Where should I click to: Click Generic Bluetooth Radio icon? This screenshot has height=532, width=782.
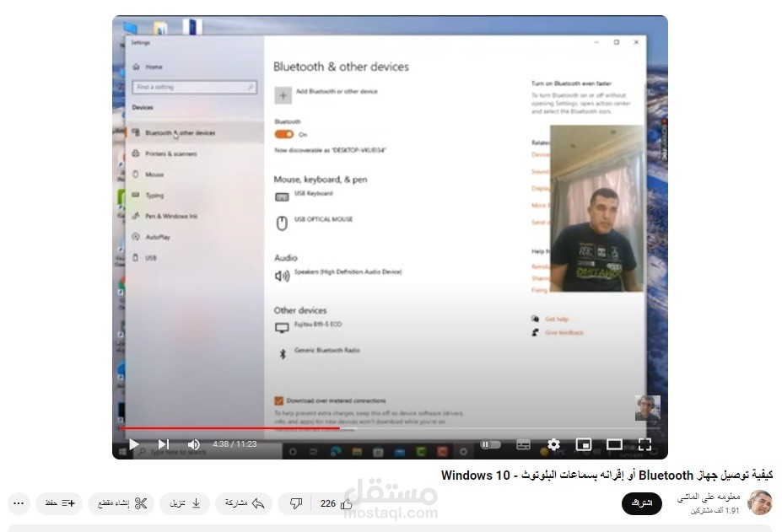tap(283, 354)
